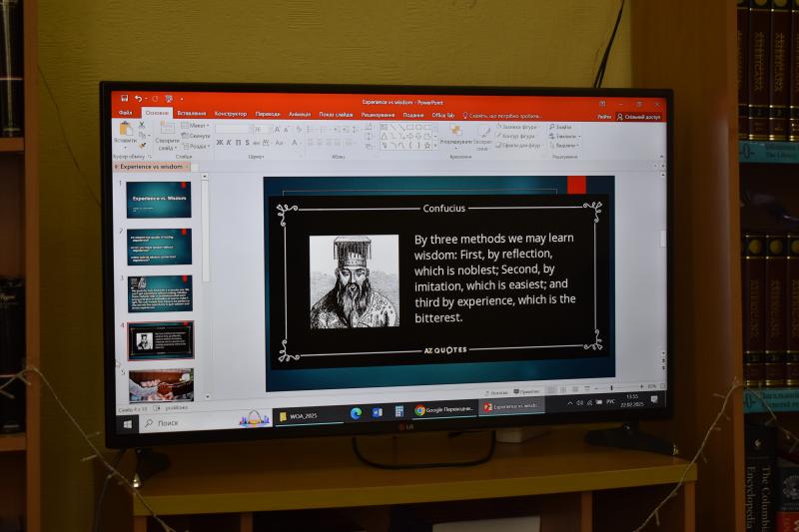The width and height of the screenshot is (799, 532).
Task: Switch to the Slide Show (Показ слайдів) tab
Action: point(337,115)
